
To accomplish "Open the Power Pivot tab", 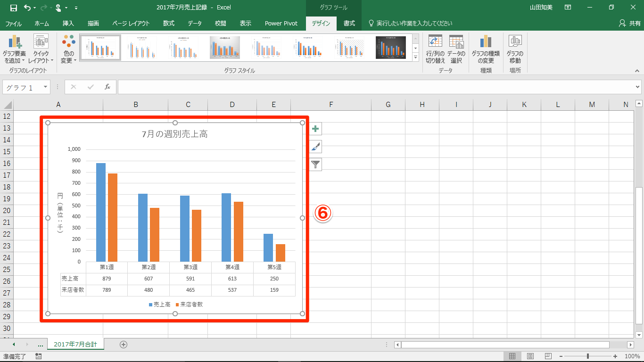I will click(281, 23).
